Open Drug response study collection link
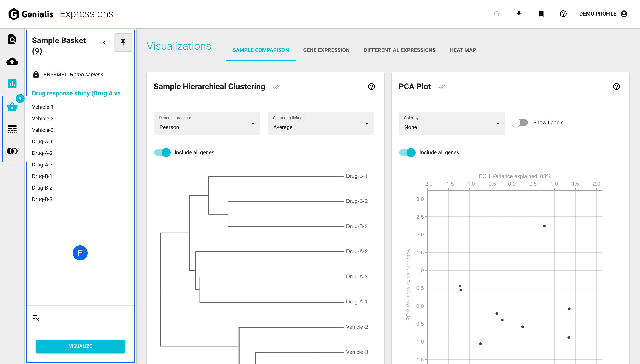This screenshot has width=640, height=364. 78,93
